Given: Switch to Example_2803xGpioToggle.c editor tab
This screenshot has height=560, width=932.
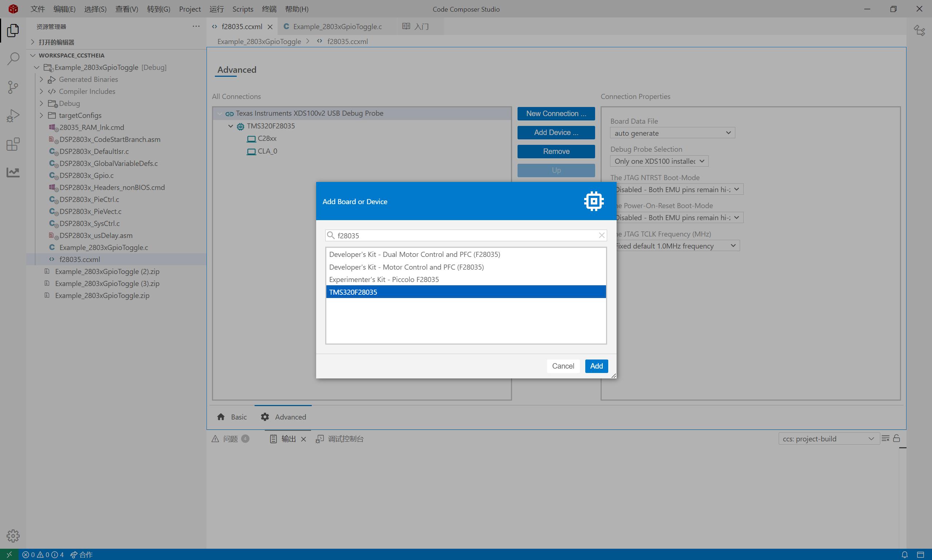Looking at the screenshot, I should [x=337, y=27].
